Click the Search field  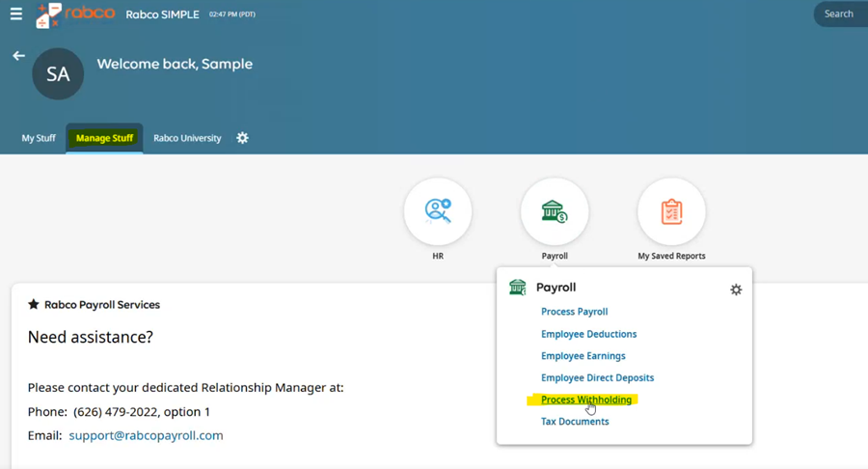pyautogui.click(x=840, y=14)
